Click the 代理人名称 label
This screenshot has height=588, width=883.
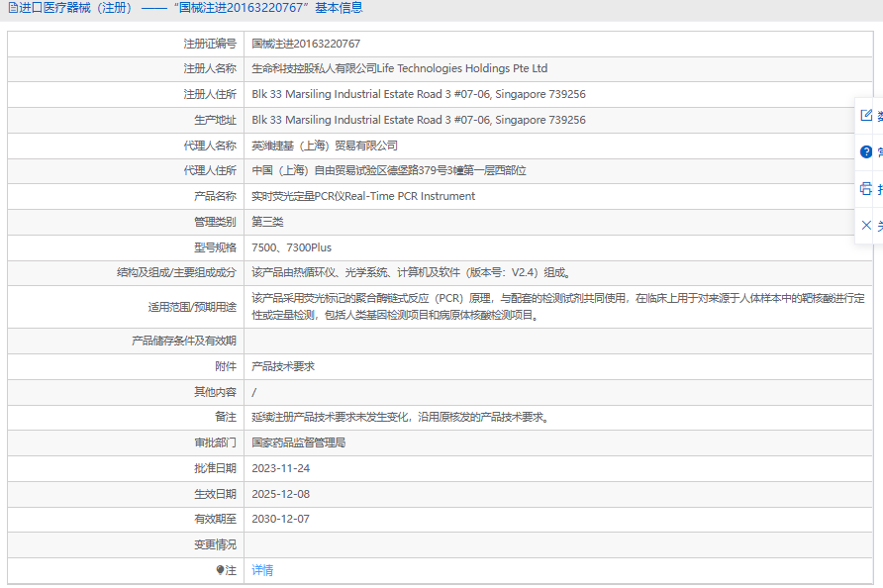(x=210, y=146)
